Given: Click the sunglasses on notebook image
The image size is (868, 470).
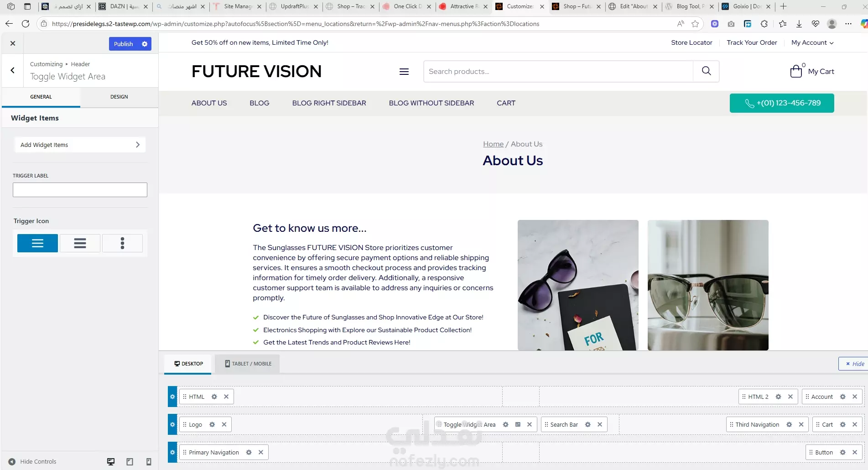Looking at the screenshot, I should tap(578, 285).
